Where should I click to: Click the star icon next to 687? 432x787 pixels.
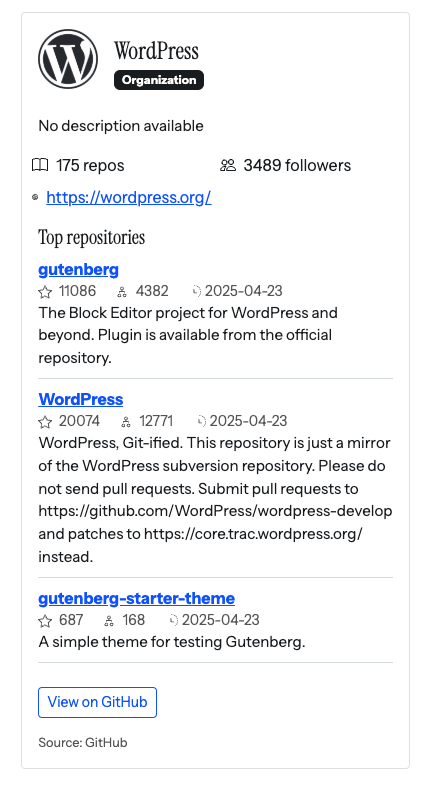coord(45,621)
